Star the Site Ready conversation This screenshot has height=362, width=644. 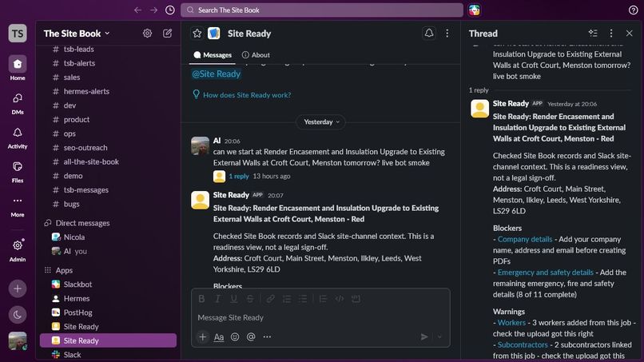pyautogui.click(x=197, y=34)
